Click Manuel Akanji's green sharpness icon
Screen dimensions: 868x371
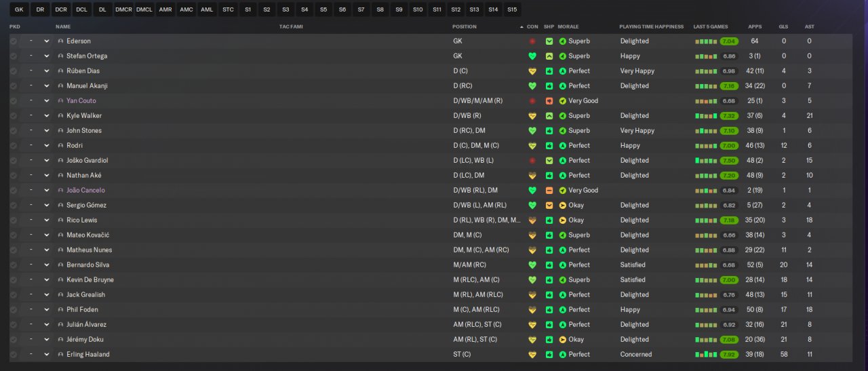pyautogui.click(x=549, y=86)
